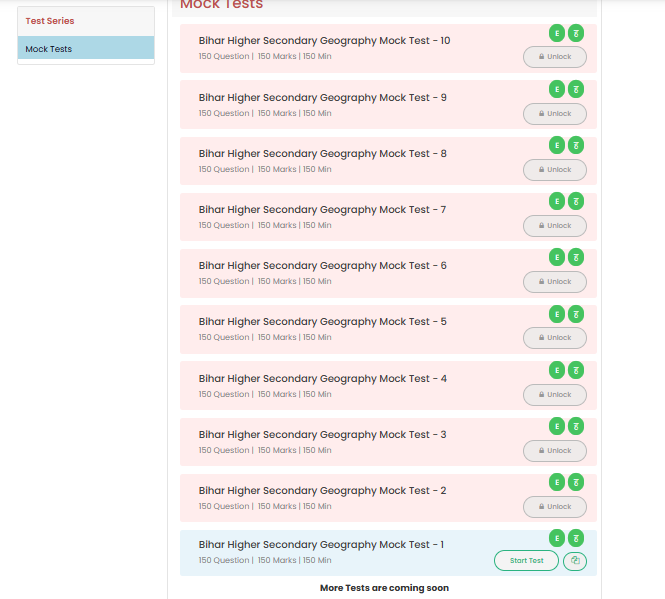This screenshot has width=665, height=599.
Task: Click the copy icon beside Start Test
Action: click(x=574, y=561)
